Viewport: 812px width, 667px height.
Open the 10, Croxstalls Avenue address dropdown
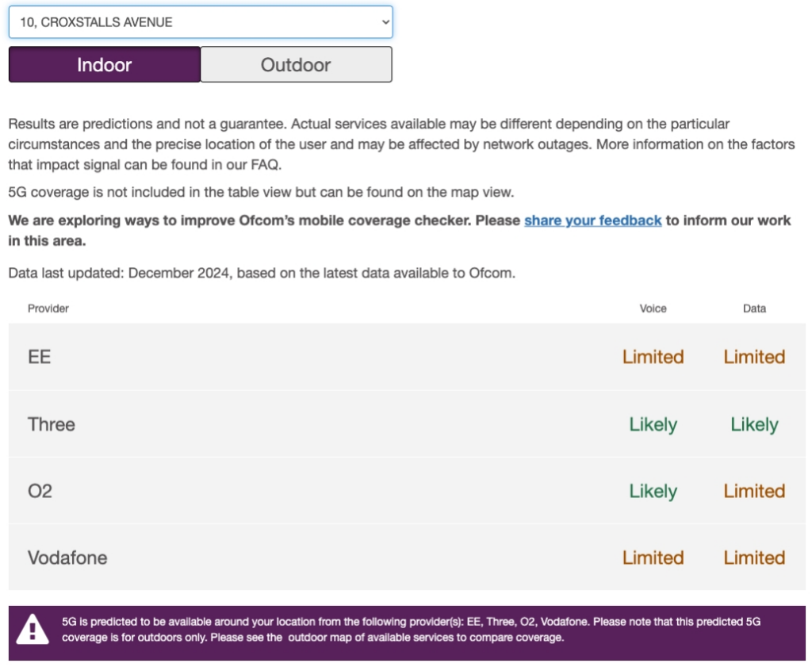[x=200, y=22]
